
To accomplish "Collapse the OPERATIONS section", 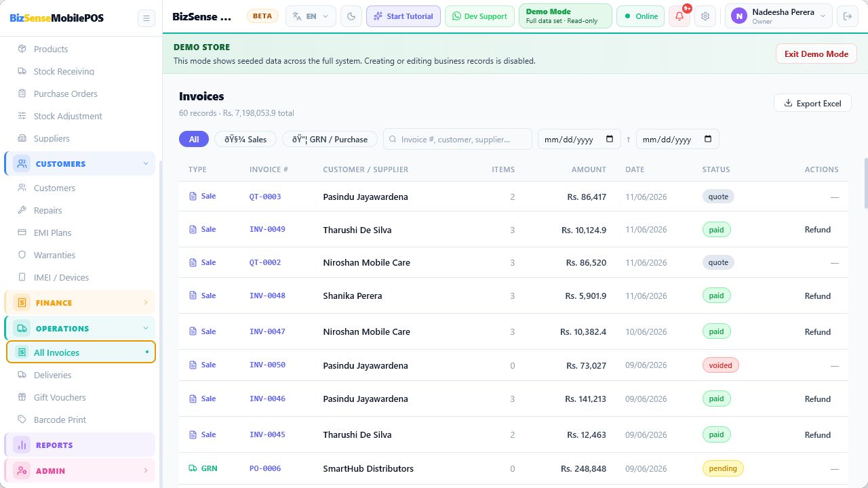I will point(80,328).
